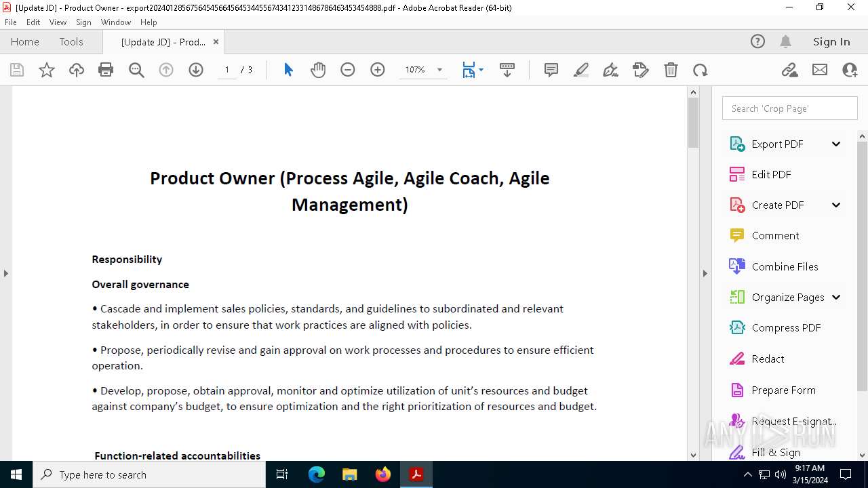868x488 pixels.
Task: Click the Share with others person icon
Action: point(850,70)
